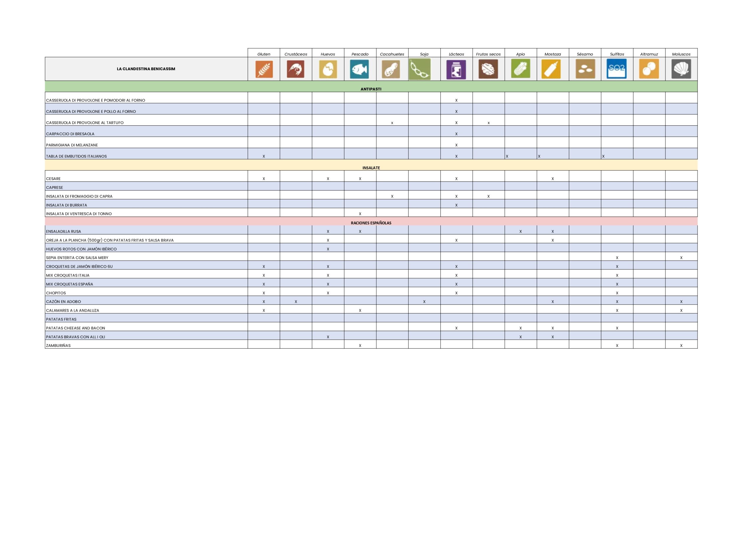Click the Sulfitos SO2 icon
Viewport: 756px width, 534px height.
point(616,69)
